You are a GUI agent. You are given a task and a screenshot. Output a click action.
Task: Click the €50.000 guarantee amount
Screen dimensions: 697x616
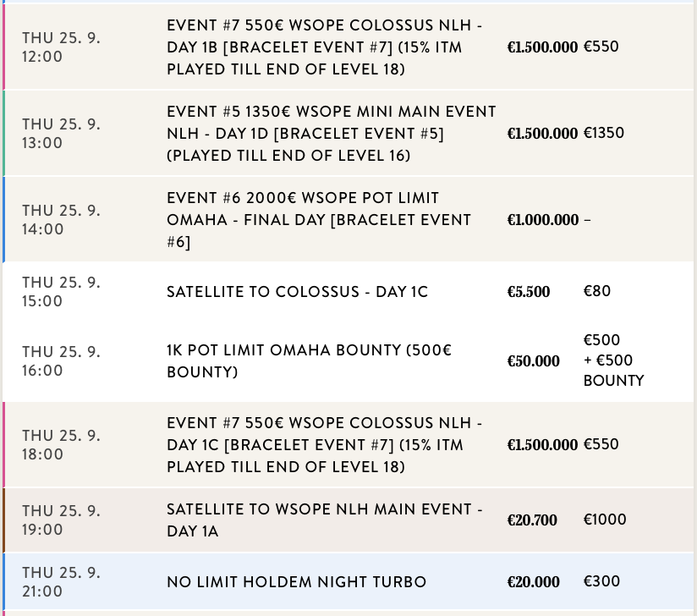(x=533, y=361)
